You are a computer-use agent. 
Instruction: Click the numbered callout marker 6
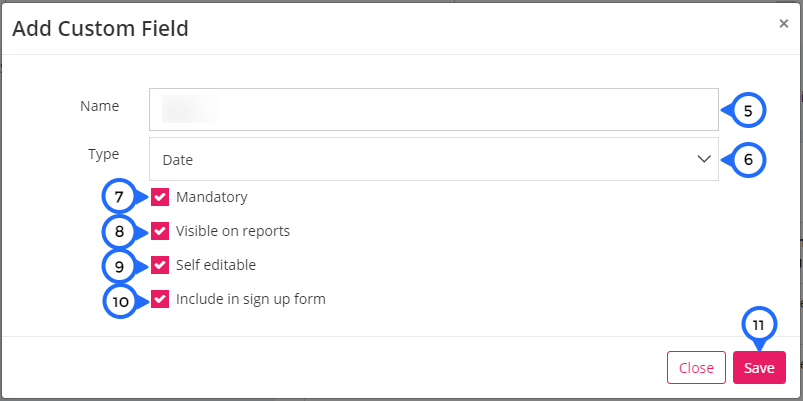[748, 160]
